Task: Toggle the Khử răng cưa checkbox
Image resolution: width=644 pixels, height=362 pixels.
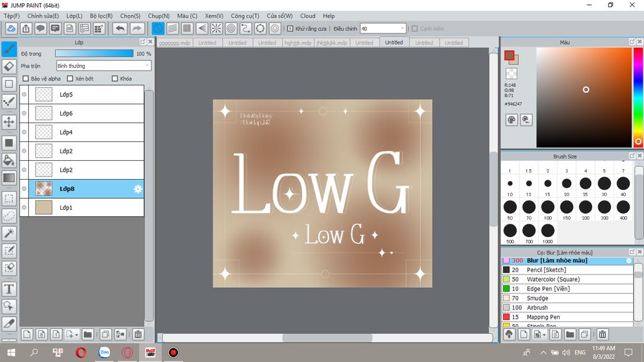Action: pyautogui.click(x=290, y=28)
